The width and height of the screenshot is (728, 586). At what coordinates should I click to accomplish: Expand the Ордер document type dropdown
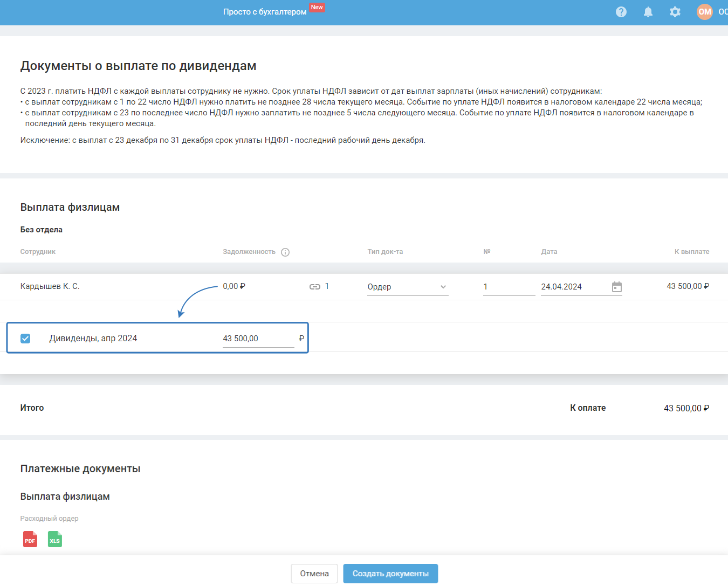[x=402, y=287]
